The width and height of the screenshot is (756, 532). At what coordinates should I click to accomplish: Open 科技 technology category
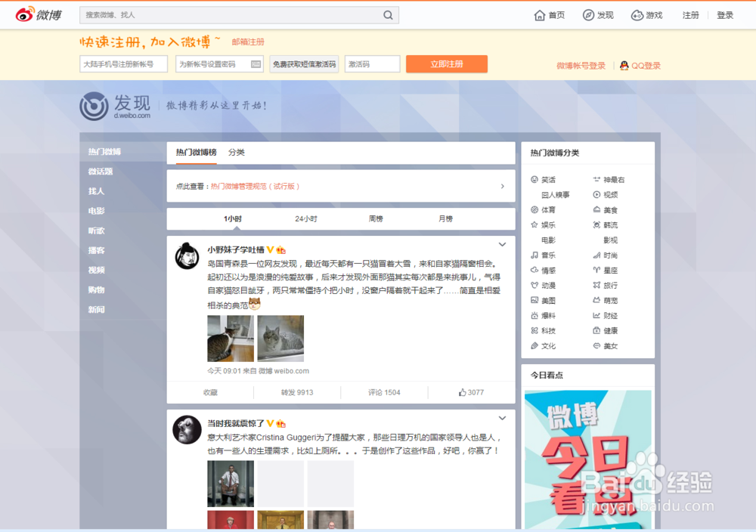pyautogui.click(x=543, y=330)
